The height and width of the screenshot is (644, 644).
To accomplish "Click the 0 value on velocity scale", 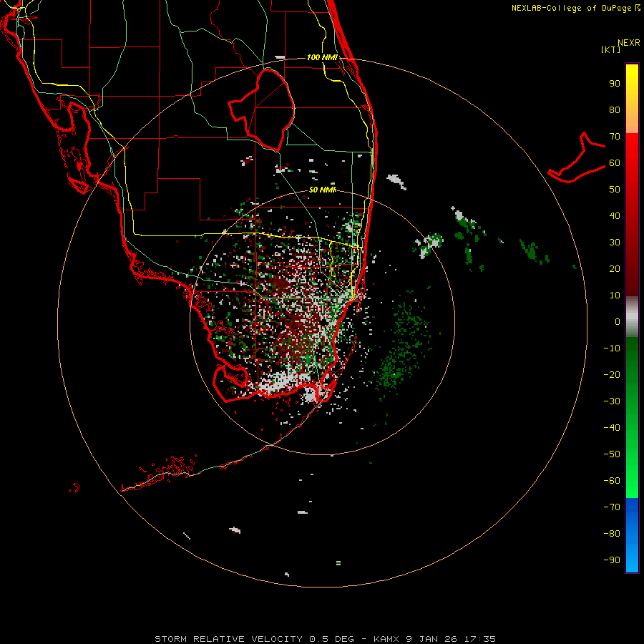I will (618, 321).
